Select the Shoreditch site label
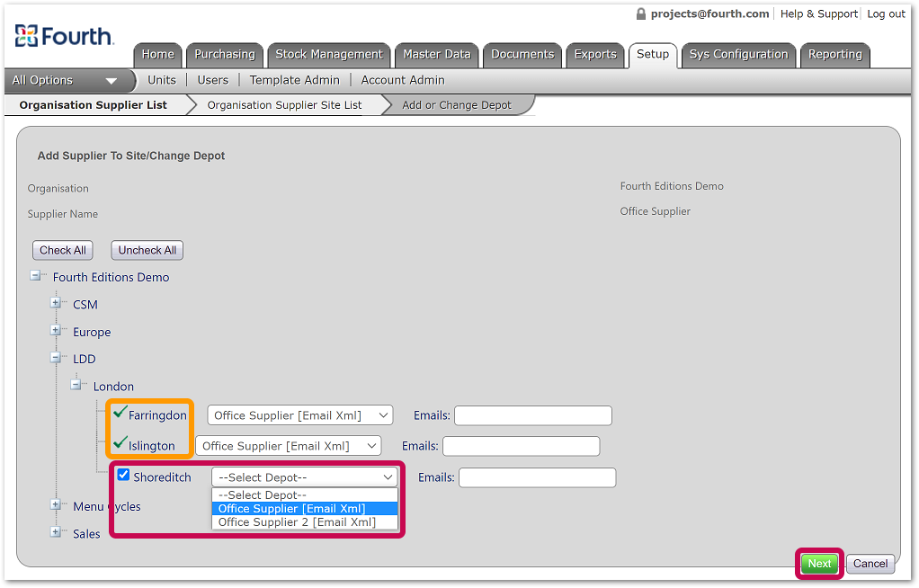Viewport: 919px width, 588px height. (x=163, y=477)
